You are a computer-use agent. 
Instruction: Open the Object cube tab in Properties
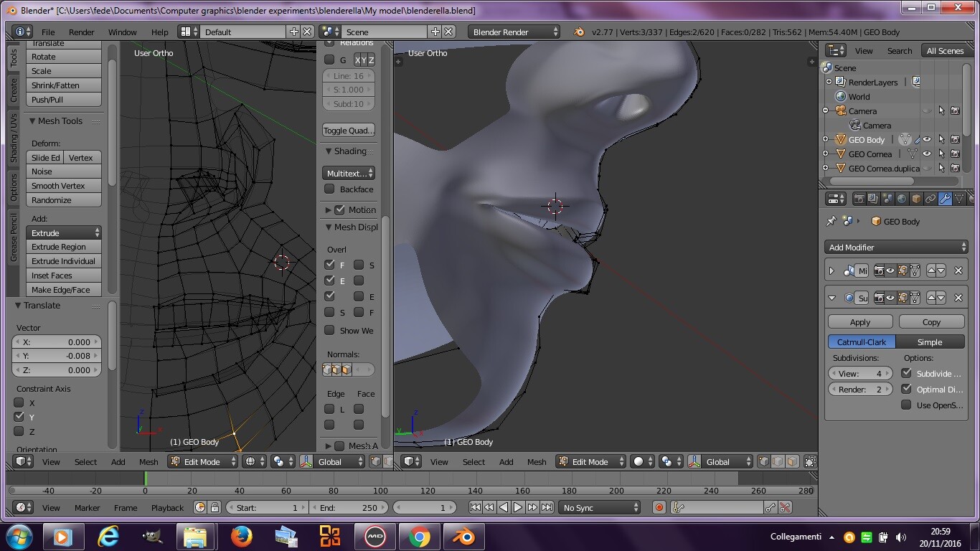coord(916,199)
